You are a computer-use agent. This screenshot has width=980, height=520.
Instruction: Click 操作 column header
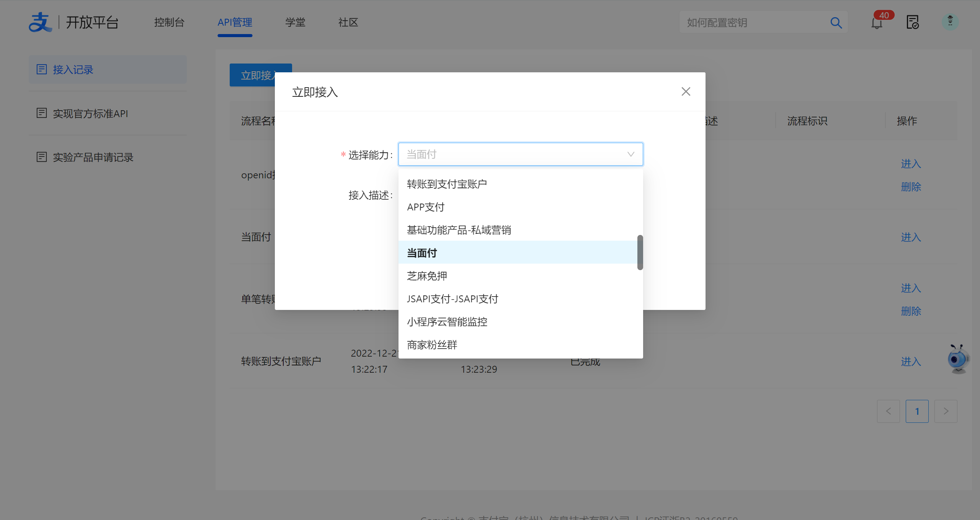[907, 121]
